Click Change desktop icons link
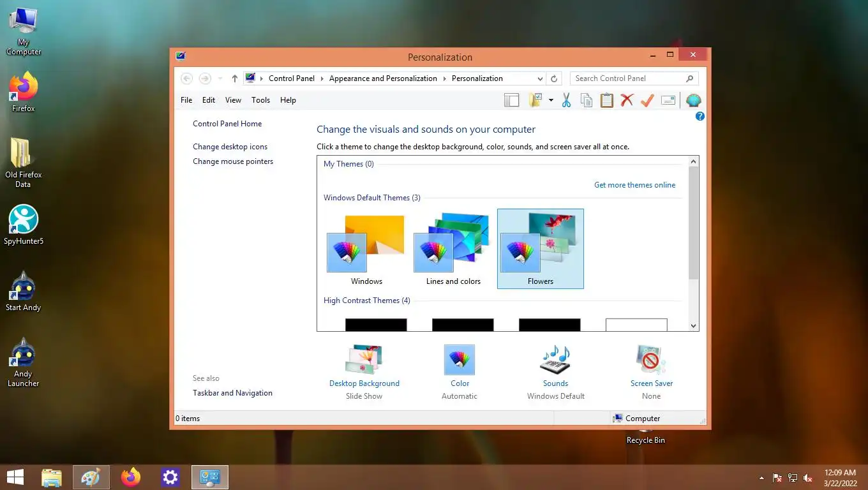The width and height of the screenshot is (868, 490). 230,147
